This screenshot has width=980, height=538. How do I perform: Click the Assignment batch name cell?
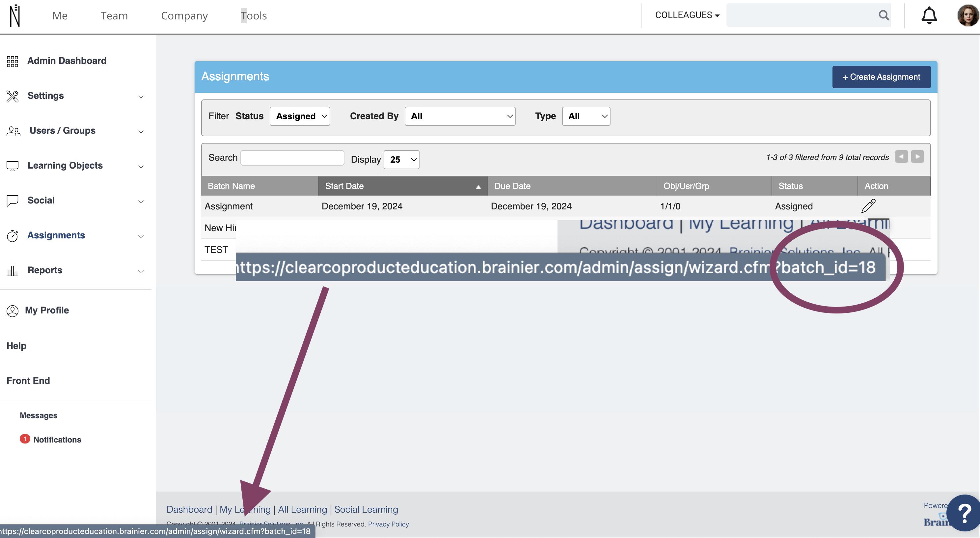click(229, 206)
